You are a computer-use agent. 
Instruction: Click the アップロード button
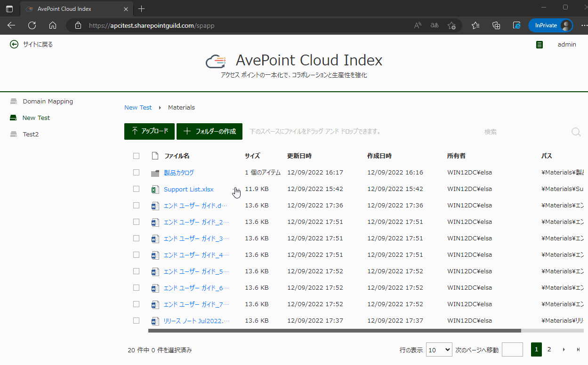coord(150,131)
